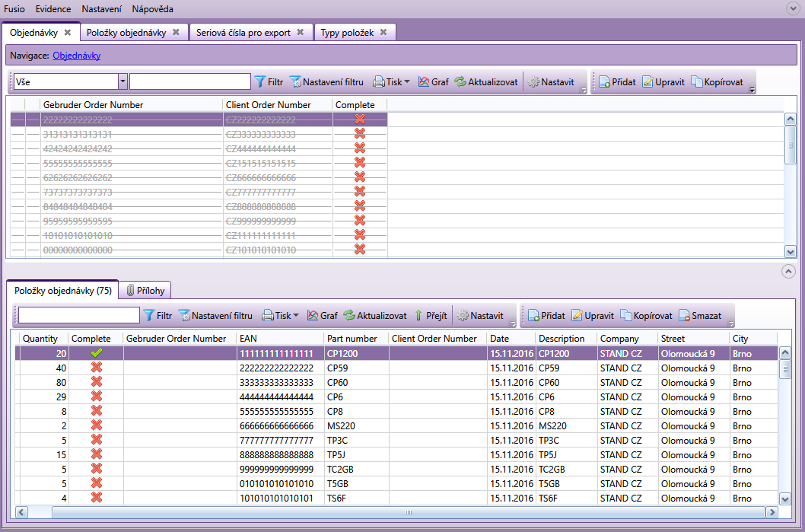Viewport: 805px width, 532px height.
Task: Follow the Objednávky navigation link
Action: click(x=77, y=56)
